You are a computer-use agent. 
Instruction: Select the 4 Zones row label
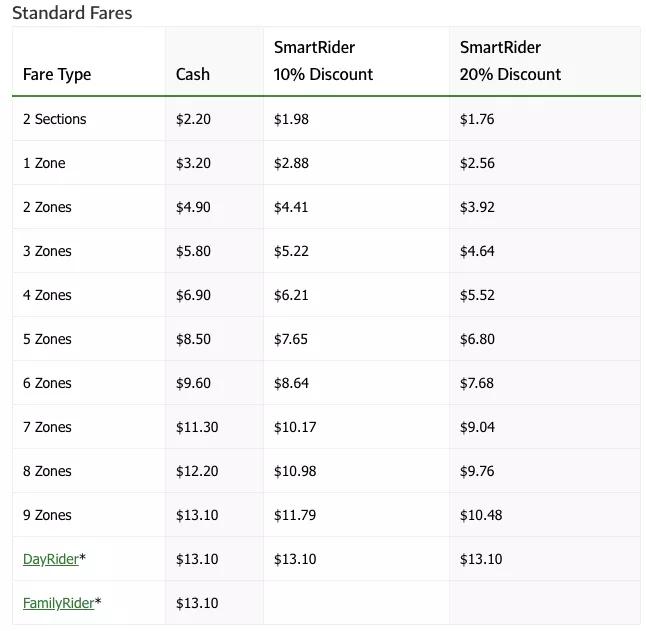[47, 295]
